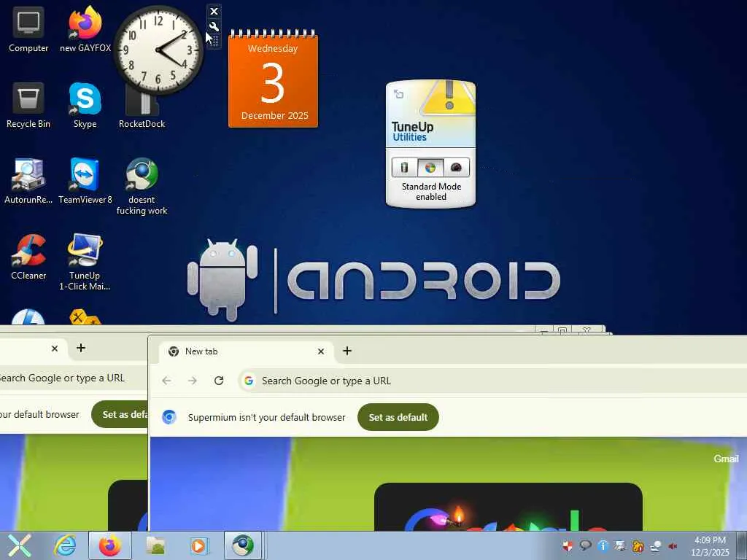Click the Google doodle in the front window
This screenshot has width=747, height=560.
(x=508, y=507)
